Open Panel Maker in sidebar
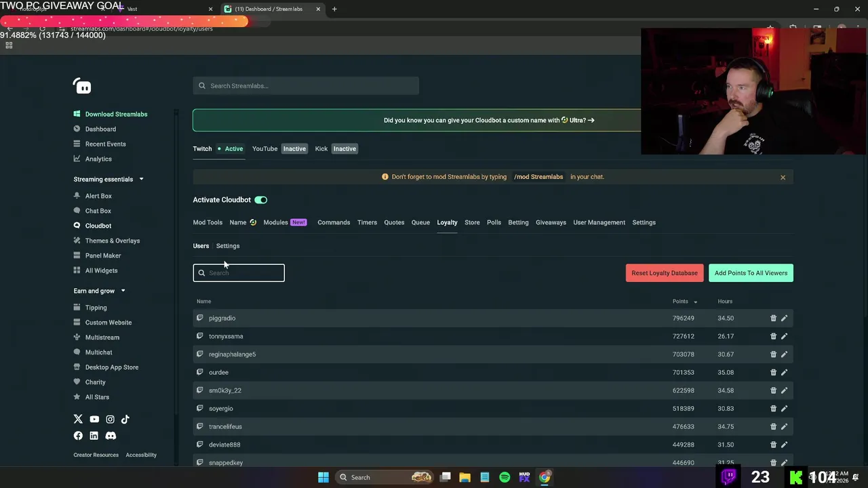Image resolution: width=868 pixels, height=488 pixels. point(103,256)
